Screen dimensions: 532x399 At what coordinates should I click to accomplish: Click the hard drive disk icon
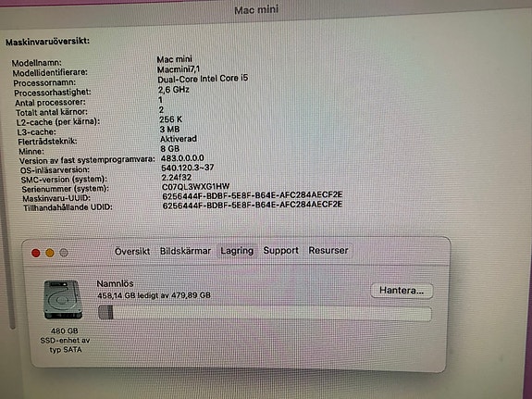click(63, 300)
